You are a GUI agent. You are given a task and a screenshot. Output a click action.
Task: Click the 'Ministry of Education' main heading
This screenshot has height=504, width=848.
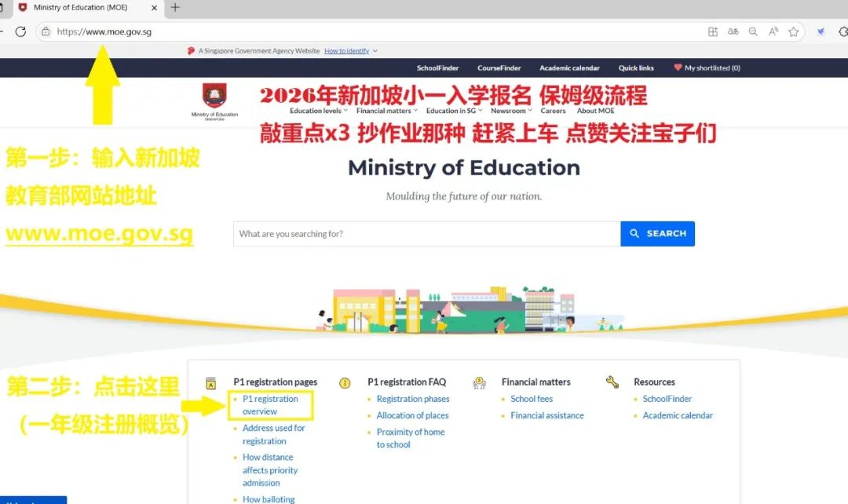[464, 168]
